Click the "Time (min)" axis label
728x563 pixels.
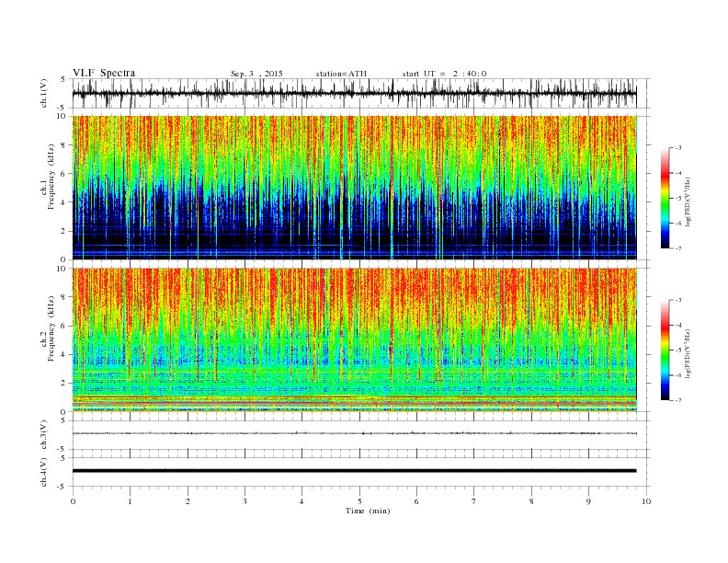[x=368, y=511]
